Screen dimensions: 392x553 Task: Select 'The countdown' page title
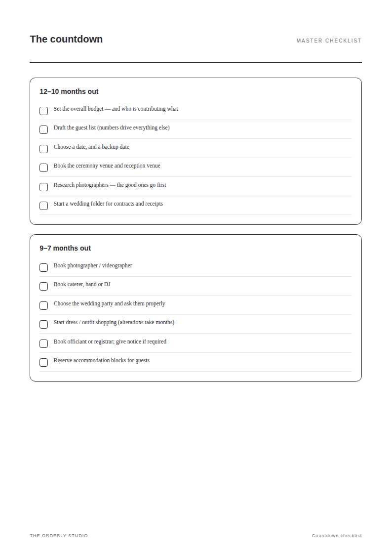coord(66,39)
